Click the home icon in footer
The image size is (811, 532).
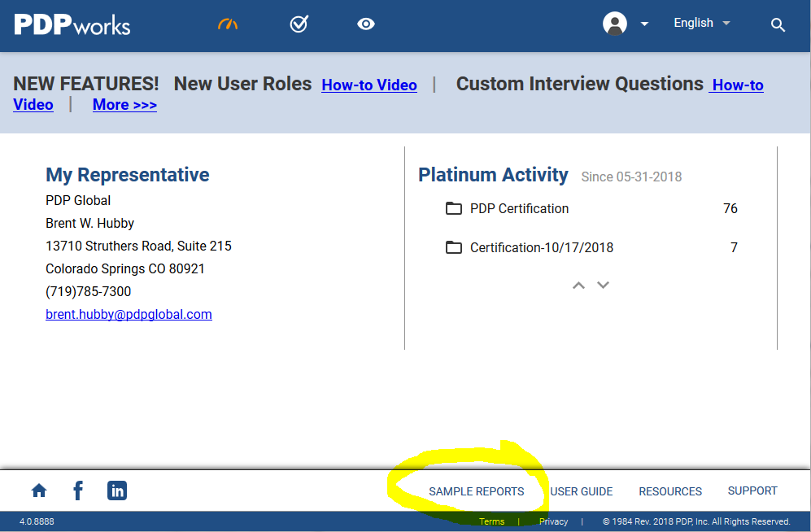tap(39, 491)
